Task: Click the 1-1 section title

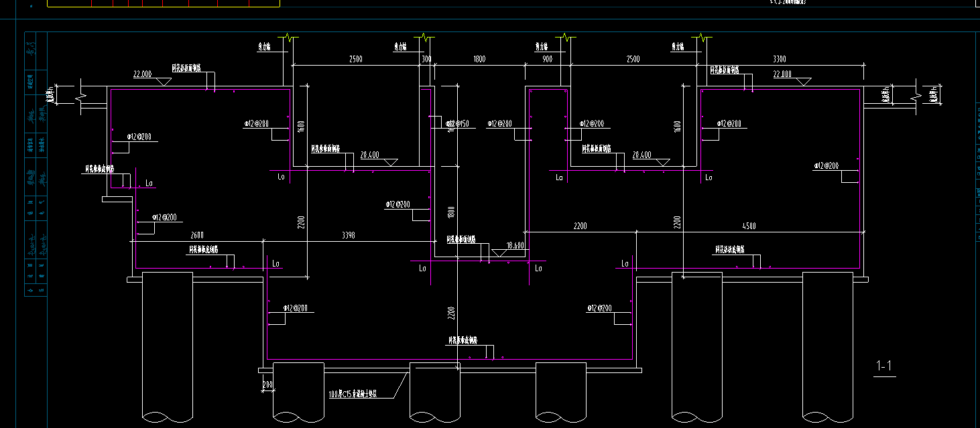Action: [885, 366]
